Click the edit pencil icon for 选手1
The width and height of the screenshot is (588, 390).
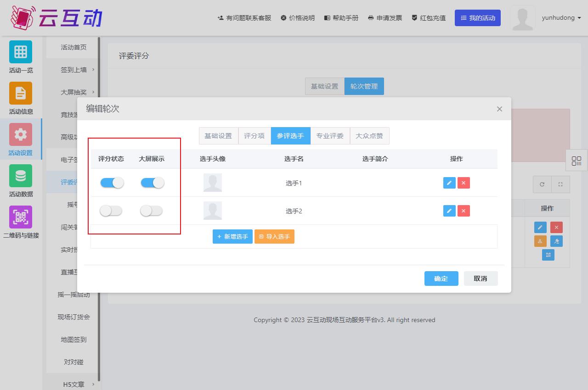point(449,183)
